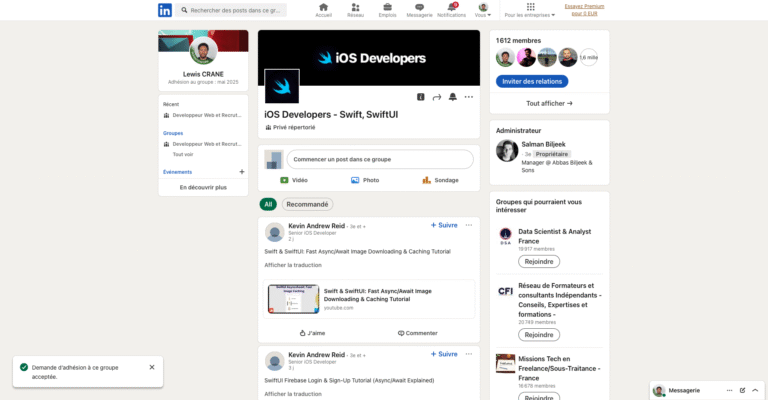Select the All feed filter
Viewport: 768px width, 400px height.
(268, 204)
